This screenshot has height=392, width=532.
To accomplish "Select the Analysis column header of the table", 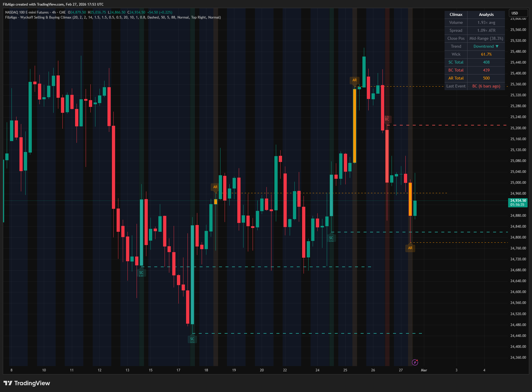I will tap(486, 14).
